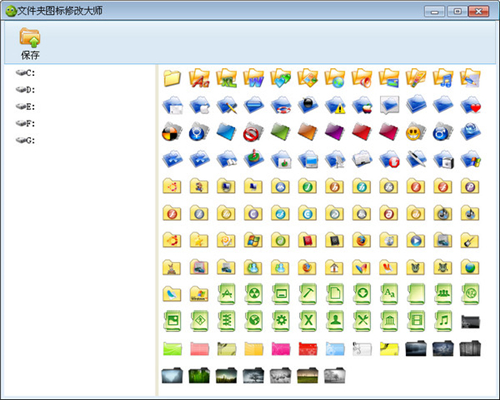
Task: Choose the music notes orange folder icon
Action: tap(443, 79)
